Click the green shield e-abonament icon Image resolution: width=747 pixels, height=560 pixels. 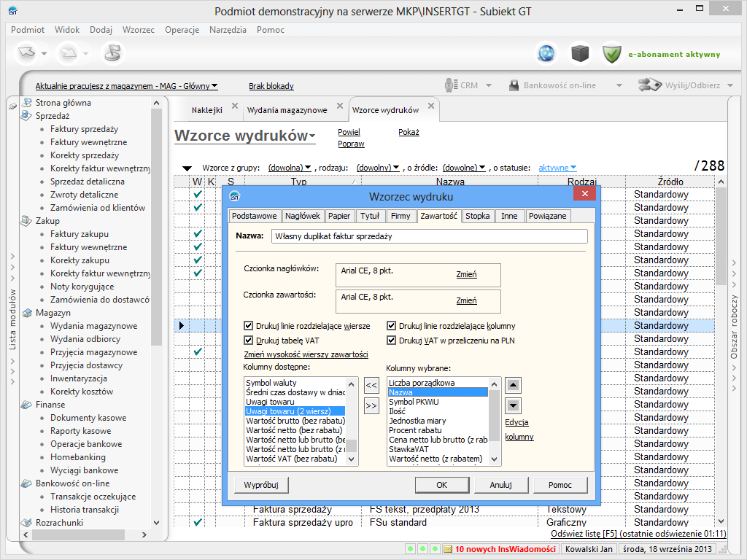[x=611, y=53]
